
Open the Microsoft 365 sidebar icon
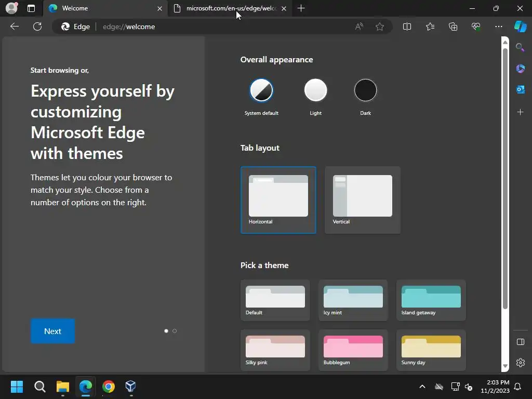(520, 68)
